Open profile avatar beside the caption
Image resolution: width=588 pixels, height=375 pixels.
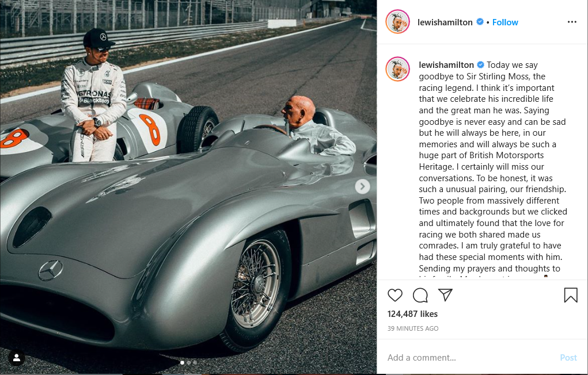397,69
